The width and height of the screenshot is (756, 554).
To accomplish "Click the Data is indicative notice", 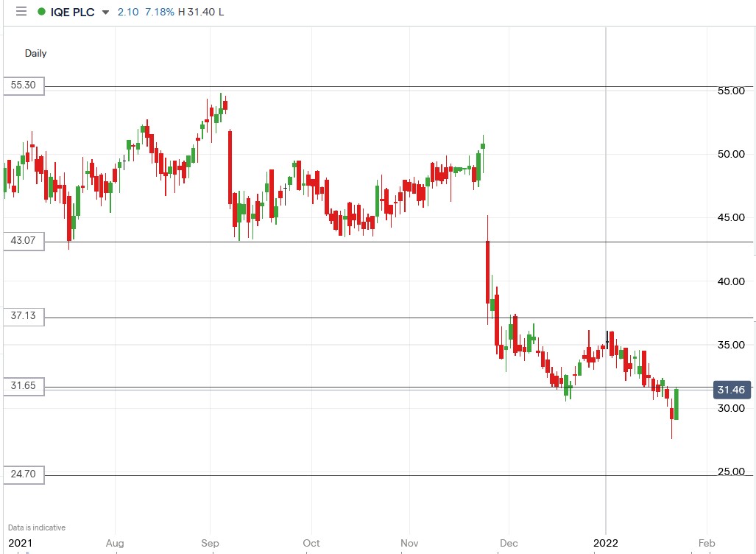I will point(35,527).
